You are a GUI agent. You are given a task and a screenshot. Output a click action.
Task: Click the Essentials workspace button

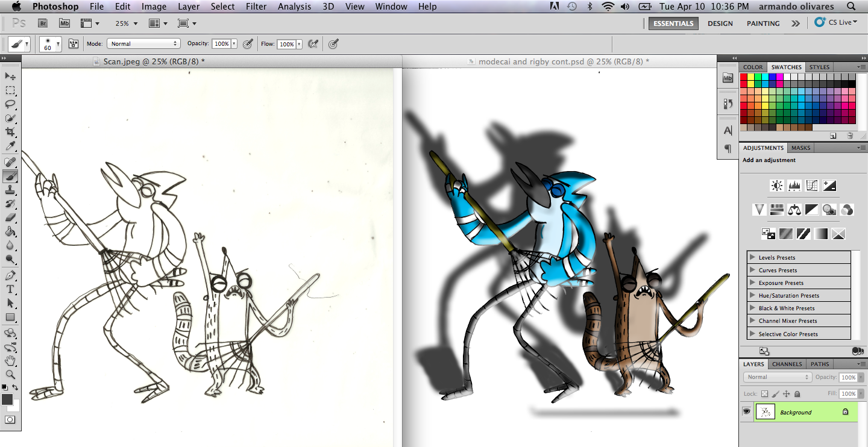[673, 23]
